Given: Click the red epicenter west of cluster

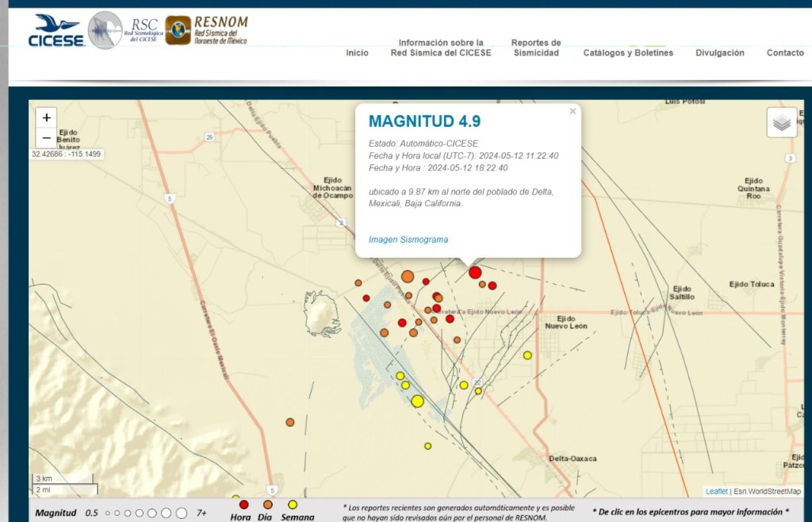Looking at the screenshot, I should [366, 297].
